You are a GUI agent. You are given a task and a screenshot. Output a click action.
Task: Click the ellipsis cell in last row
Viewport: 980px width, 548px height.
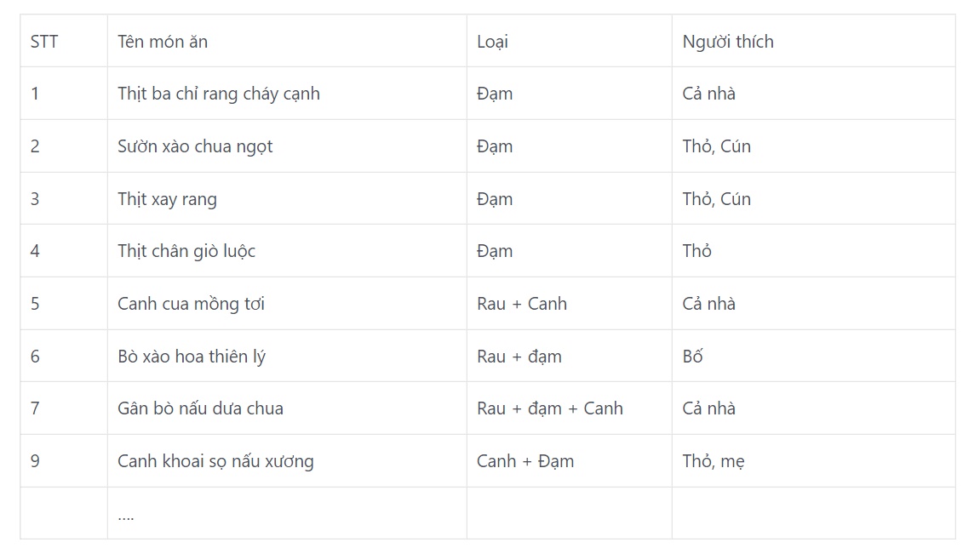click(287, 514)
